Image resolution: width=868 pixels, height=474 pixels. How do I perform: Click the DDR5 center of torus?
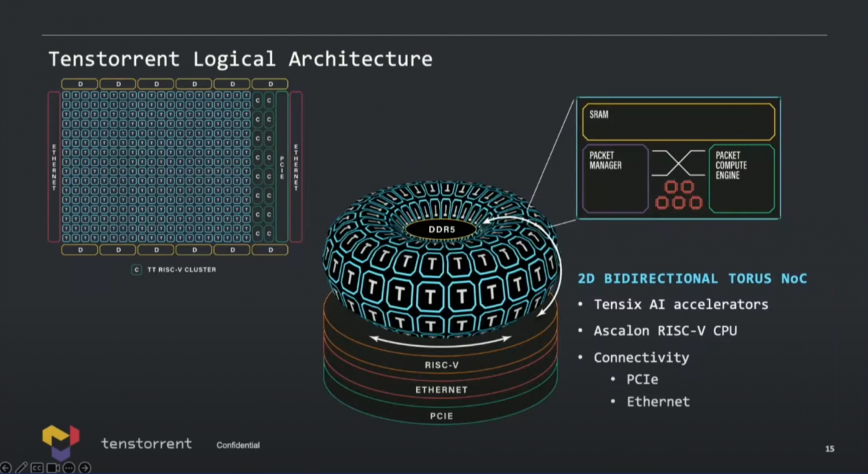coord(440,229)
